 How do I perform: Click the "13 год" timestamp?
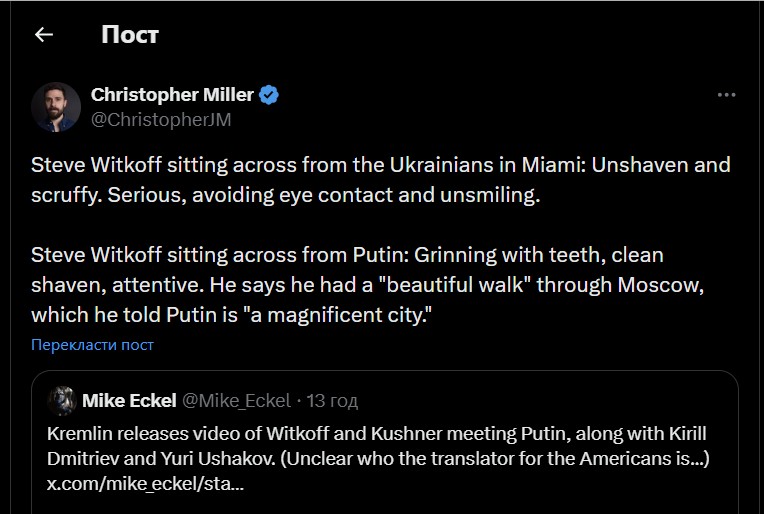coord(332,401)
